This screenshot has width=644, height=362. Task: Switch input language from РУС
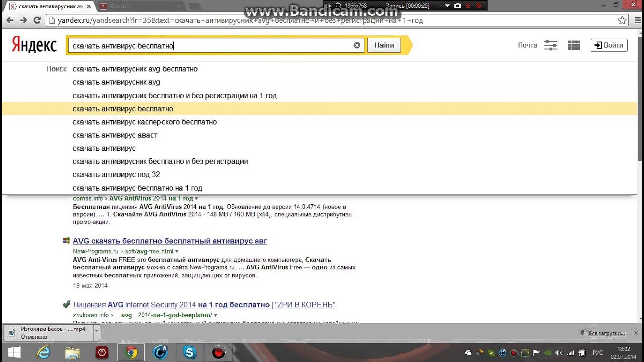click(x=597, y=353)
